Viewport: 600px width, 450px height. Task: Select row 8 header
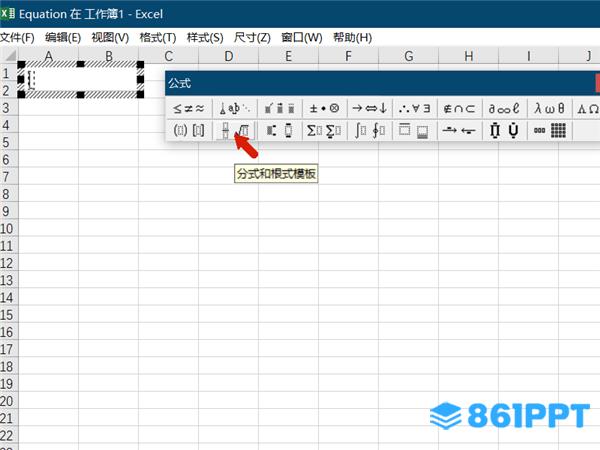pos(9,194)
